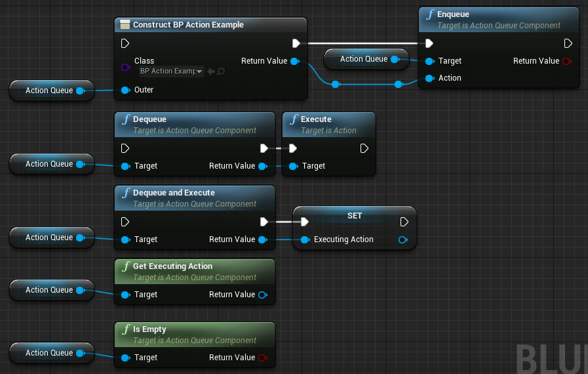Click Construct BP Action Example input exec pin
The width and height of the screenshot is (588, 374).
click(125, 43)
